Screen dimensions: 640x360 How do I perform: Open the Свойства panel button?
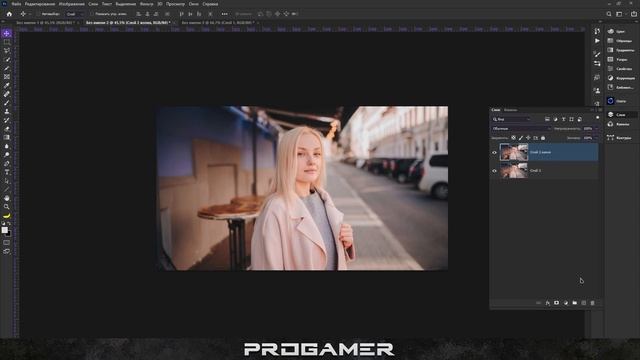point(620,69)
